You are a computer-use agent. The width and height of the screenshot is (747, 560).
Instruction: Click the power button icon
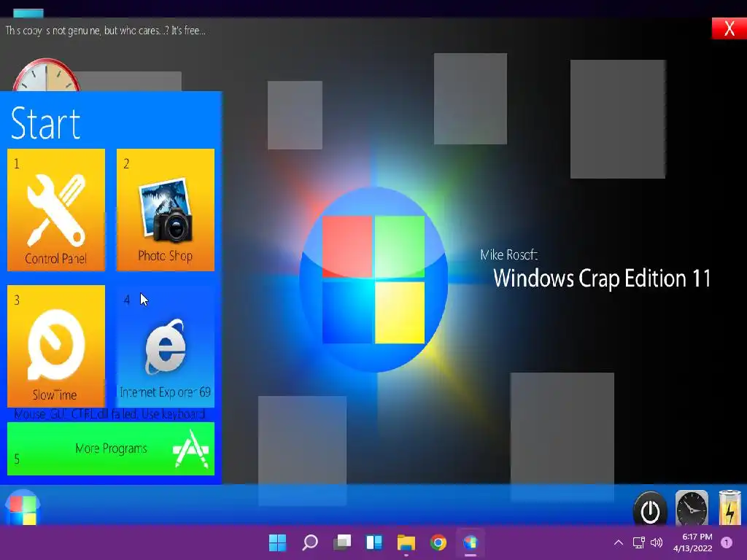pyautogui.click(x=650, y=508)
